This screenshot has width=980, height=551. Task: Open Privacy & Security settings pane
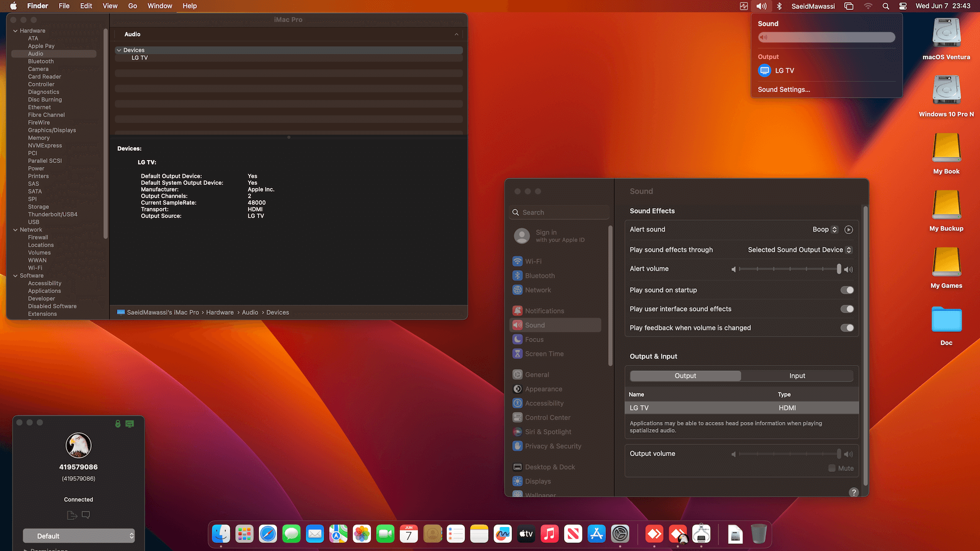tap(553, 446)
